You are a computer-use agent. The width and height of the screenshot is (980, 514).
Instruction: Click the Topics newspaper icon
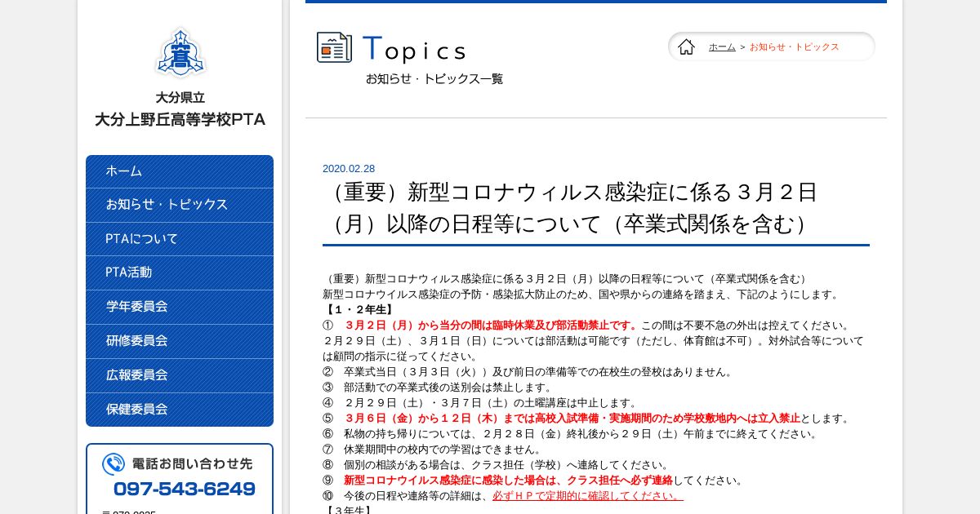pos(334,47)
